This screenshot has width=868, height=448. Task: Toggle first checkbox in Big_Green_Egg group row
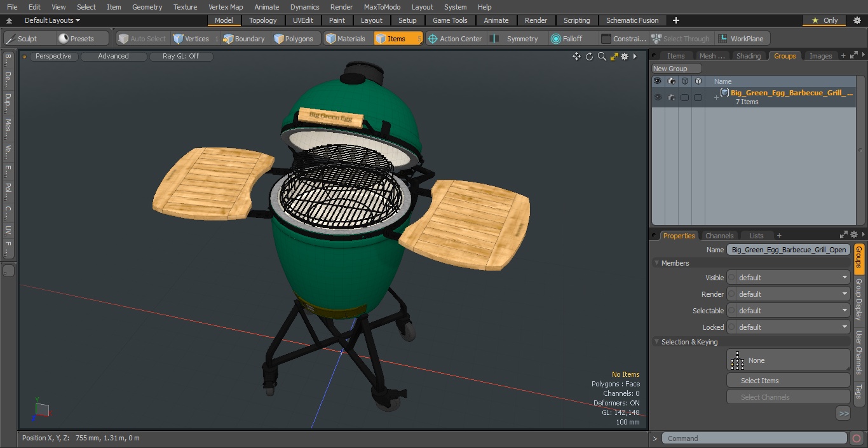[684, 97]
